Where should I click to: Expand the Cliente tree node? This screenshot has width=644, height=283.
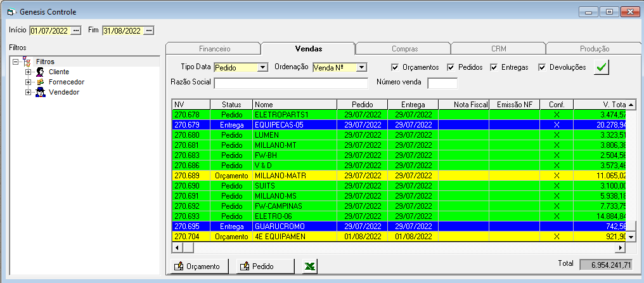click(28, 72)
